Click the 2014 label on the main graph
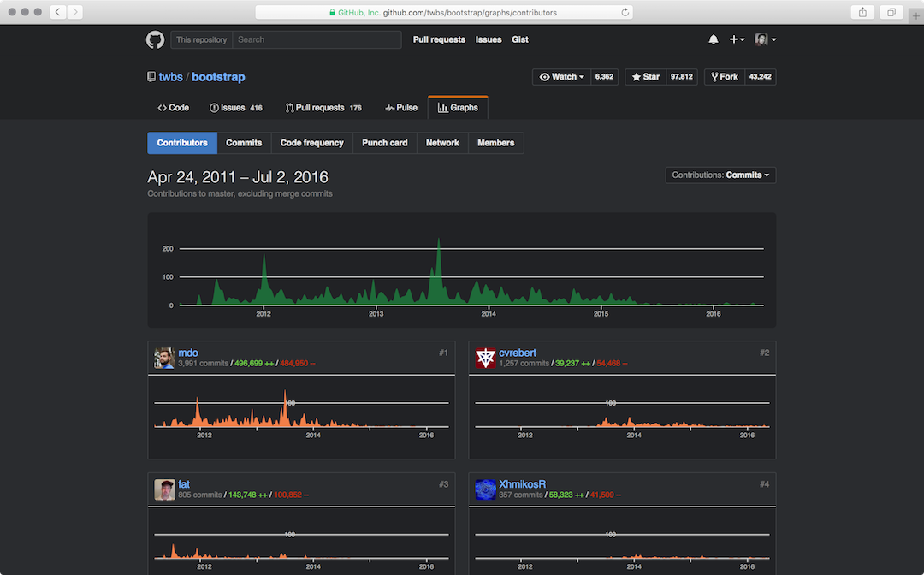Screen dimensions: 924x575 [489, 314]
